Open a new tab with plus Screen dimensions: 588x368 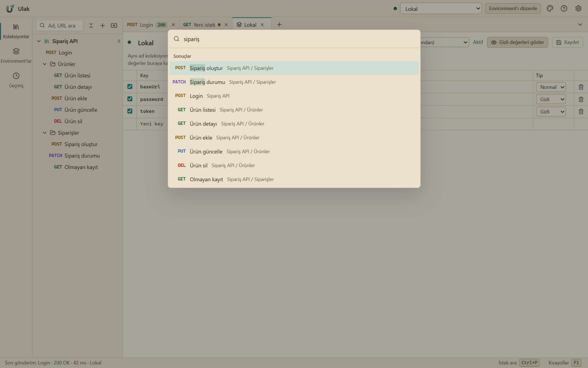[x=279, y=25]
